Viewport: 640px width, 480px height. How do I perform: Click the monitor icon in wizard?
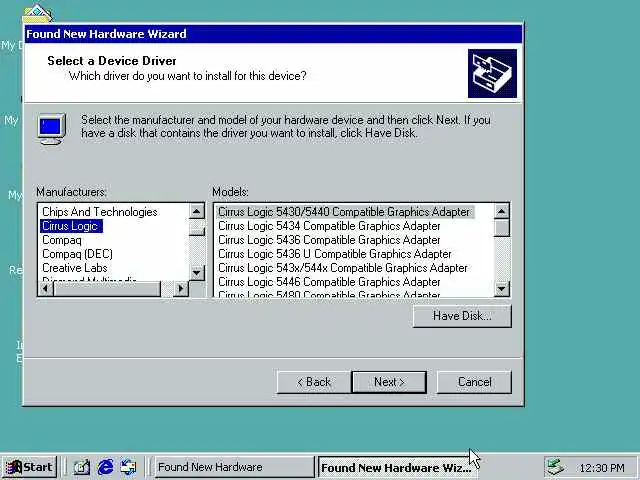coord(52,129)
